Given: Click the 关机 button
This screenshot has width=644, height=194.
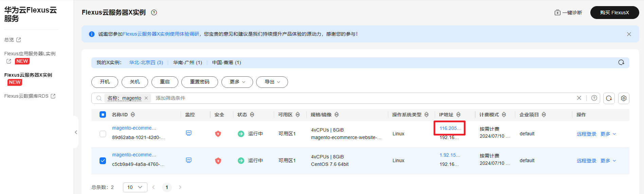Looking at the screenshot, I should click(x=135, y=82).
